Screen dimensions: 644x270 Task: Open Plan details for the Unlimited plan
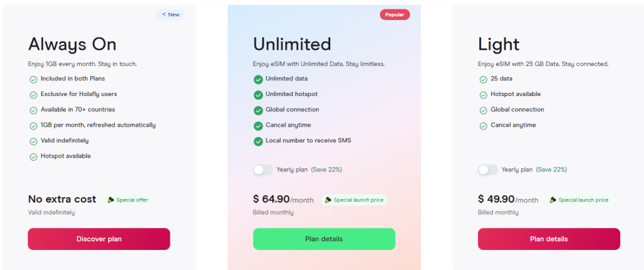[x=324, y=239]
